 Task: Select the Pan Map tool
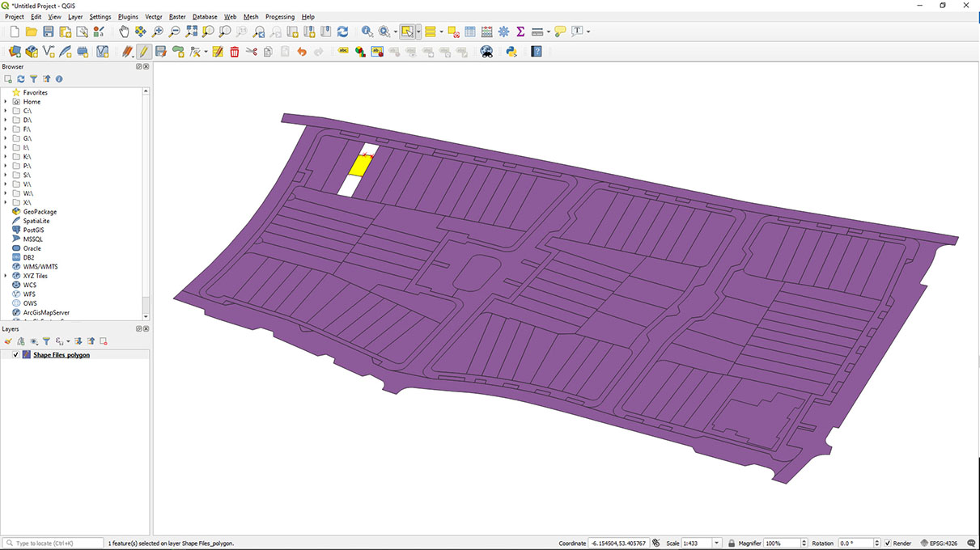pos(125,32)
